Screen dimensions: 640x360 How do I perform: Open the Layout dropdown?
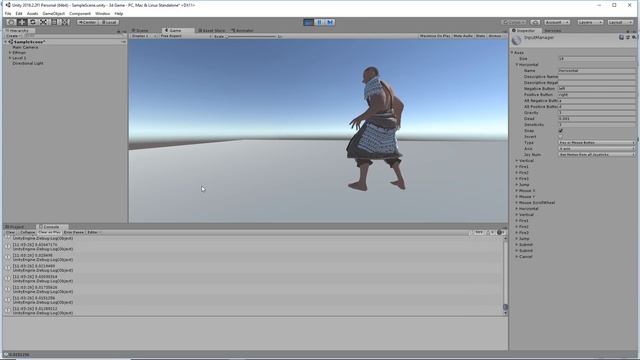point(620,22)
